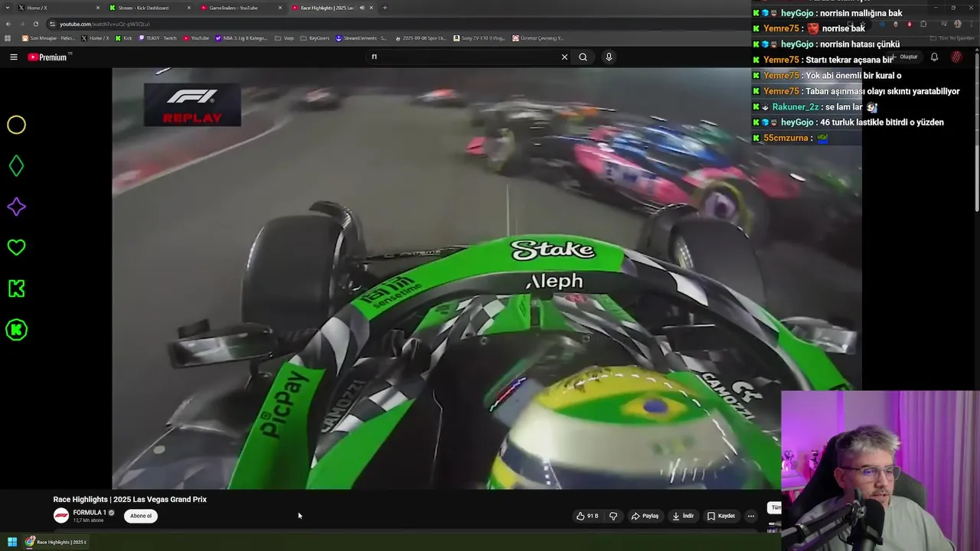Mute the Race Highlights tab audio icon
Screen dimensions: 980x551
(362, 8)
